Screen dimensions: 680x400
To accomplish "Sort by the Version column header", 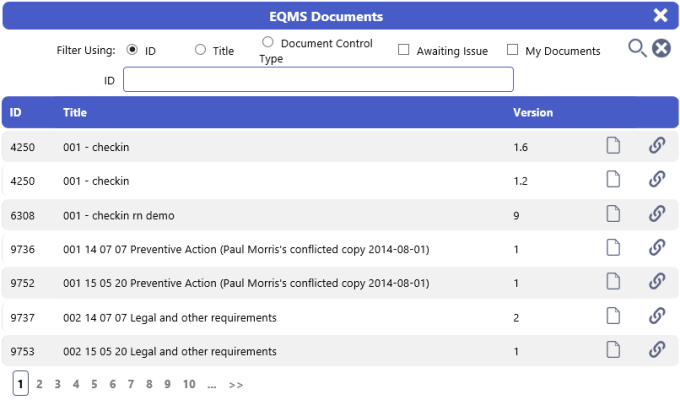I will (x=533, y=112).
